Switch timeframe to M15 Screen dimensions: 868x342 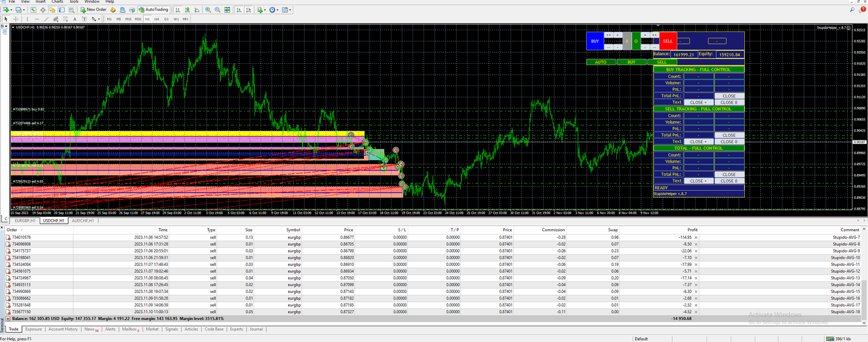click(x=129, y=19)
